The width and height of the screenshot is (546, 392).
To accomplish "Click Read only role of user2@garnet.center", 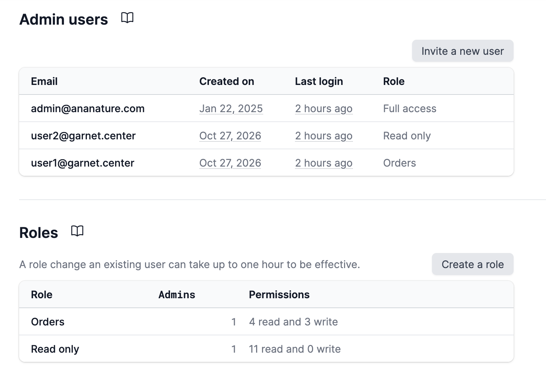I will pyautogui.click(x=407, y=136).
